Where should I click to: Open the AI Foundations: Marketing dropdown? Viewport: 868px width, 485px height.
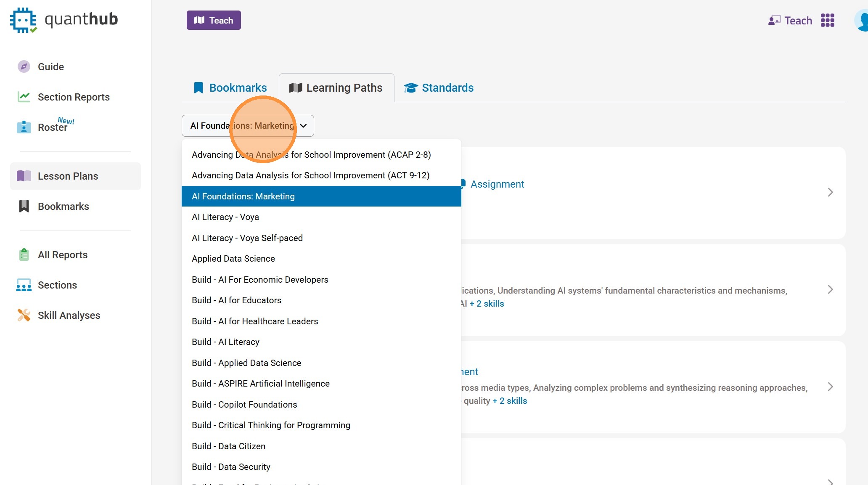tap(248, 126)
